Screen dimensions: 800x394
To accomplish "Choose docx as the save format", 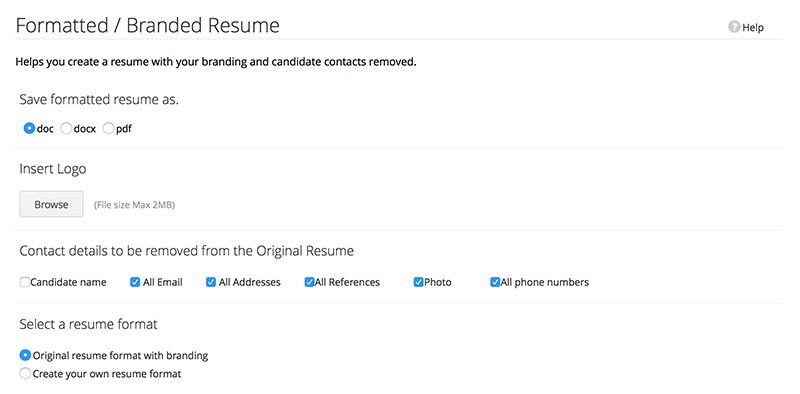I will 66,129.
